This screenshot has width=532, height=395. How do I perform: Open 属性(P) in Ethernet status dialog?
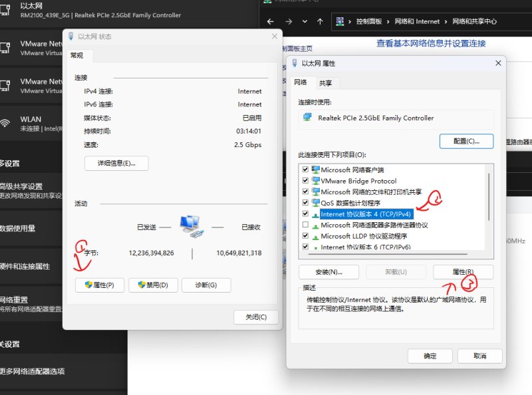99,285
